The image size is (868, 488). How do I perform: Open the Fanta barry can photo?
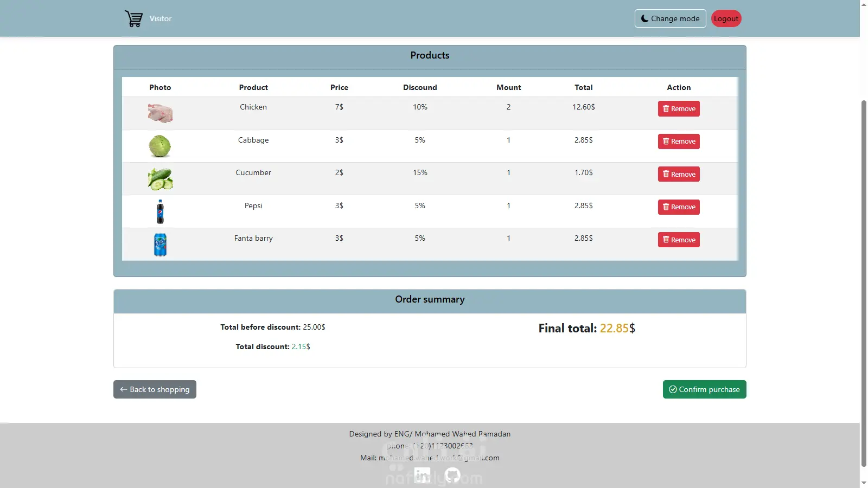pos(160,245)
